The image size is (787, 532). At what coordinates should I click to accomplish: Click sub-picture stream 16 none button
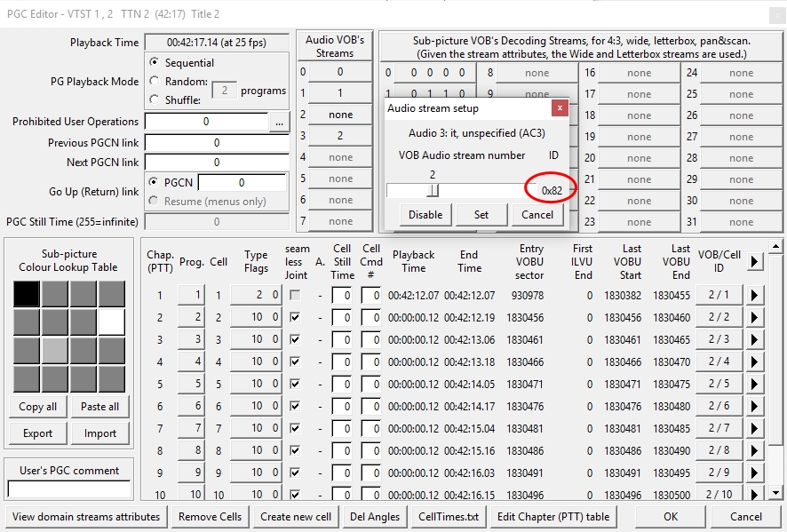tap(639, 73)
